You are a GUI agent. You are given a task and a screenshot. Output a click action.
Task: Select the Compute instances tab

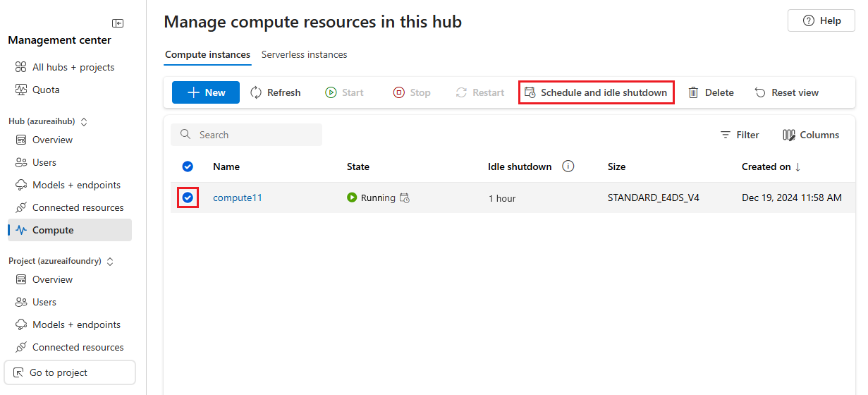click(207, 54)
